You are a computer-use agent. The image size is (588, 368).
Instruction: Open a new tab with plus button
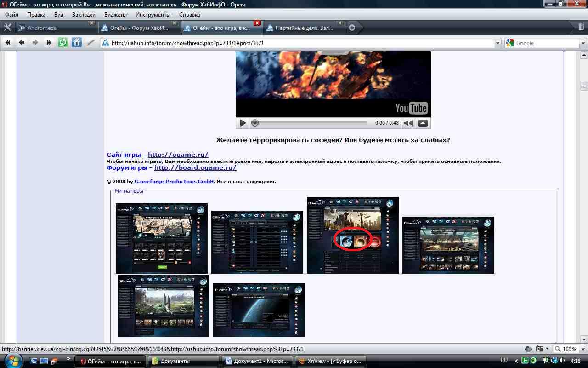[352, 28]
